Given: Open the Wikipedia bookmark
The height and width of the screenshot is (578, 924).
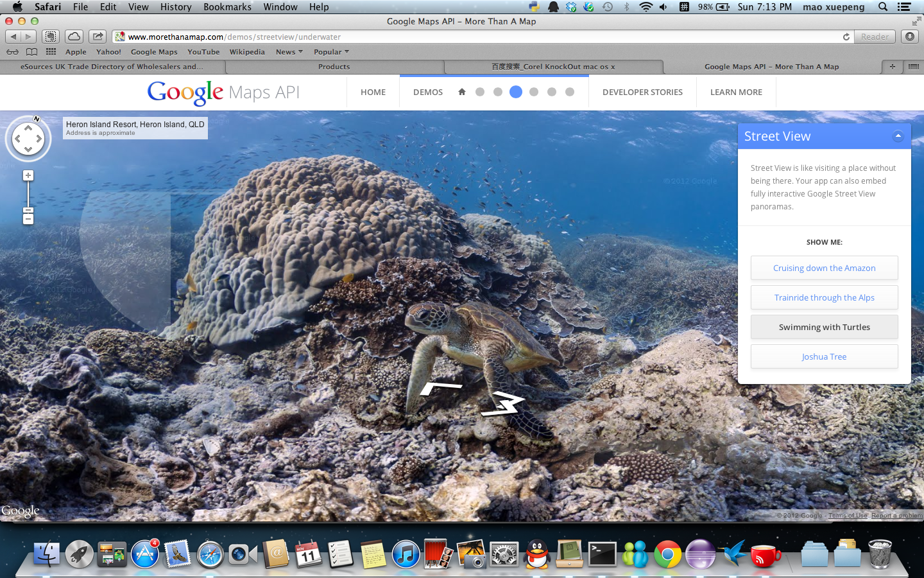Looking at the screenshot, I should click(x=247, y=52).
